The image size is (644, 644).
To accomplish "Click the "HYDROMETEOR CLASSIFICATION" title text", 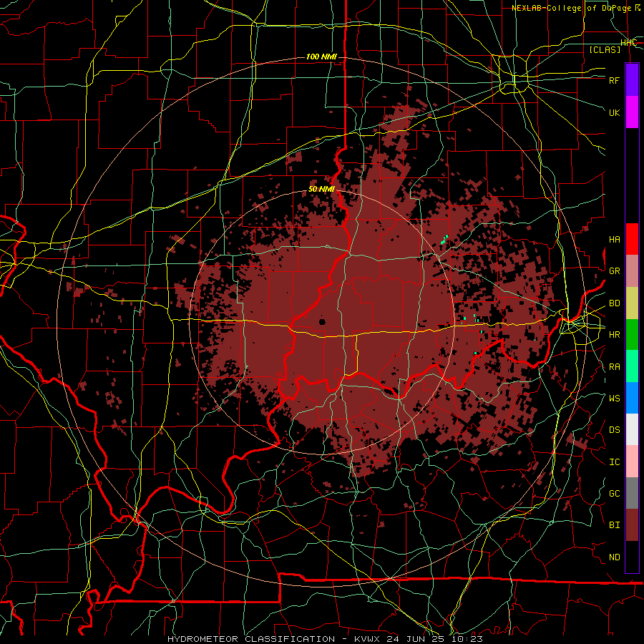I will click(x=251, y=639).
